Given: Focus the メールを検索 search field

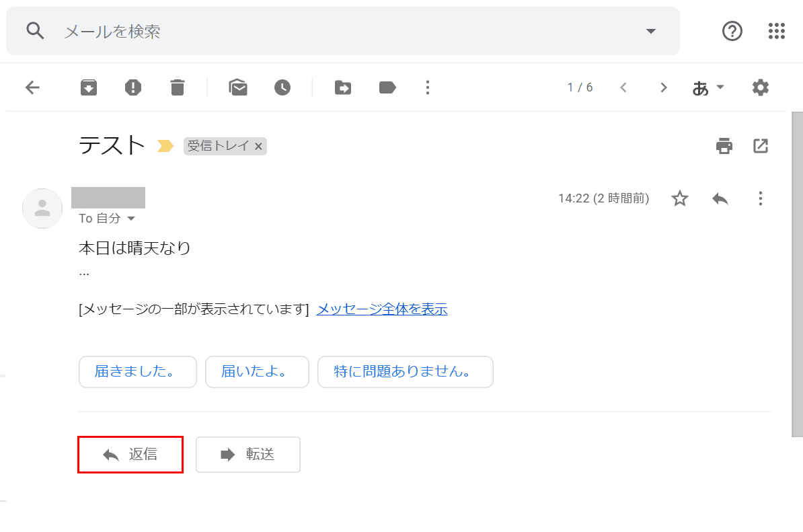Looking at the screenshot, I should point(342,31).
